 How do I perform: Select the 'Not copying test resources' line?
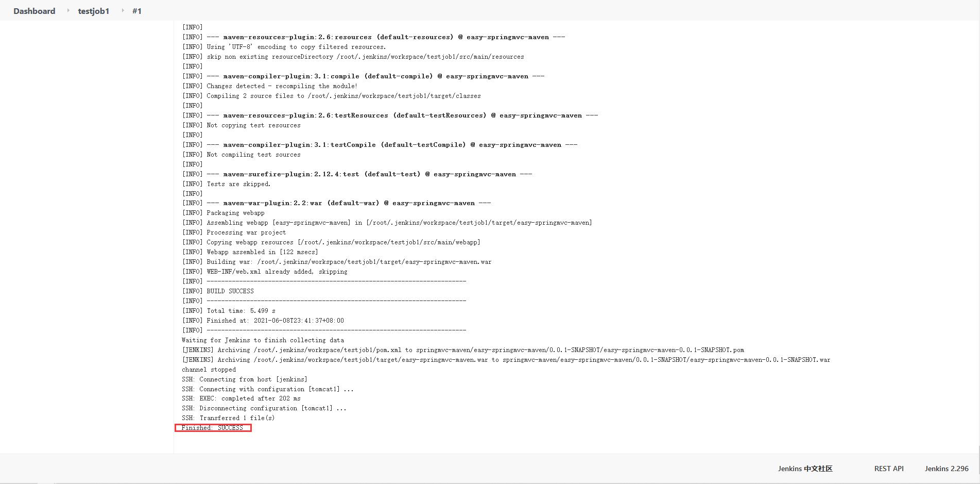click(x=241, y=125)
